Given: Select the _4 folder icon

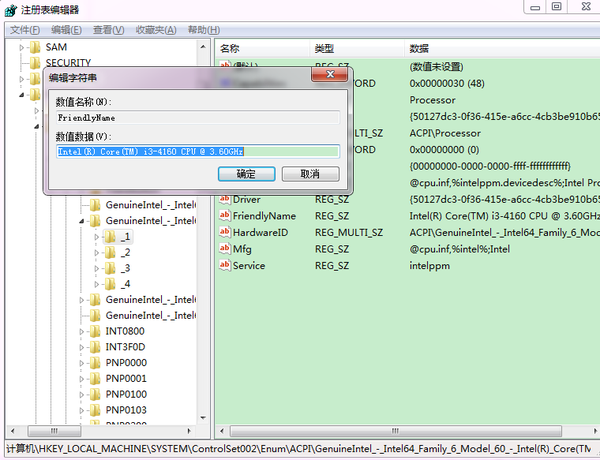Looking at the screenshot, I should click(110, 284).
